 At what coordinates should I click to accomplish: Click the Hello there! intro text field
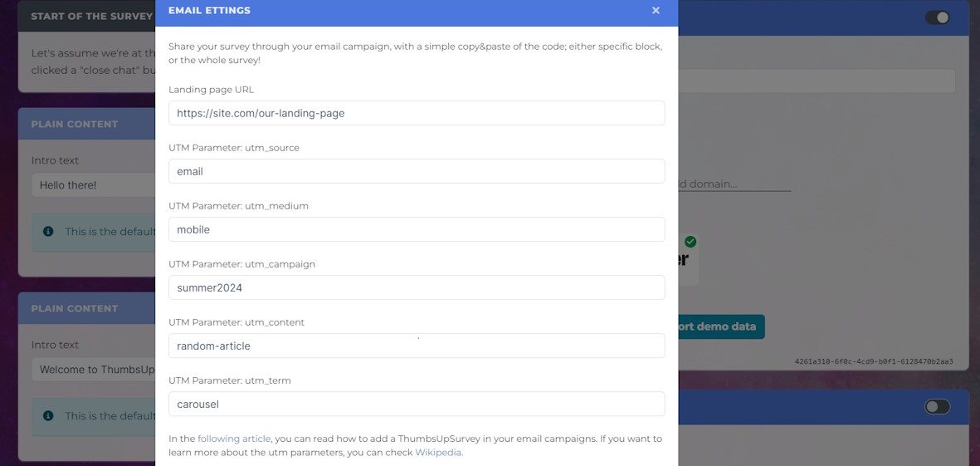[94, 185]
